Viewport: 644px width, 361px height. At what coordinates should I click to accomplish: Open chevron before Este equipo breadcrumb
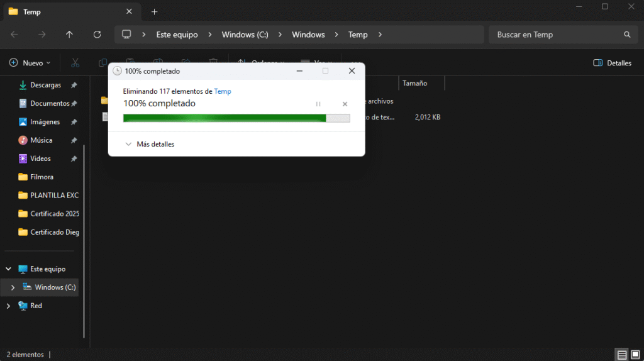[144, 35]
